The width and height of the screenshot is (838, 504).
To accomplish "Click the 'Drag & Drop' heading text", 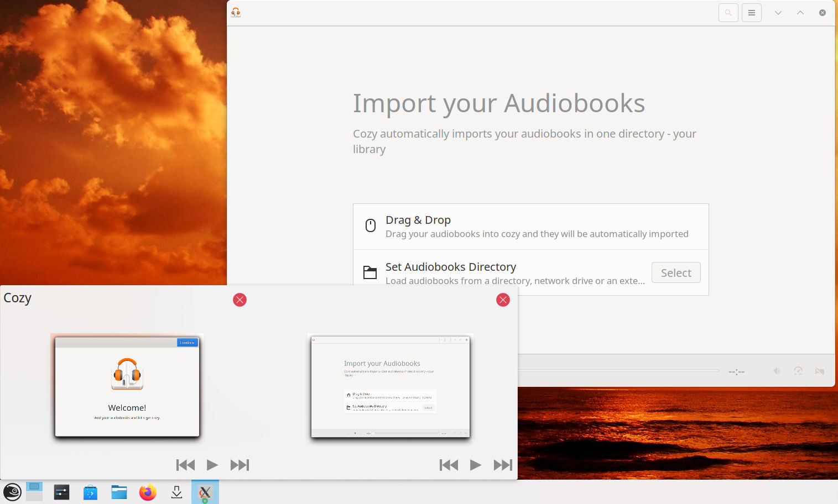I will click(x=418, y=220).
